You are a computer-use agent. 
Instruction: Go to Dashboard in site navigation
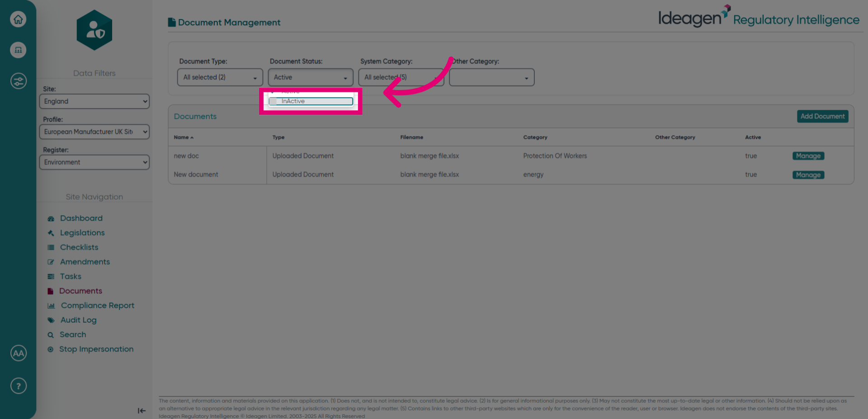[81, 218]
